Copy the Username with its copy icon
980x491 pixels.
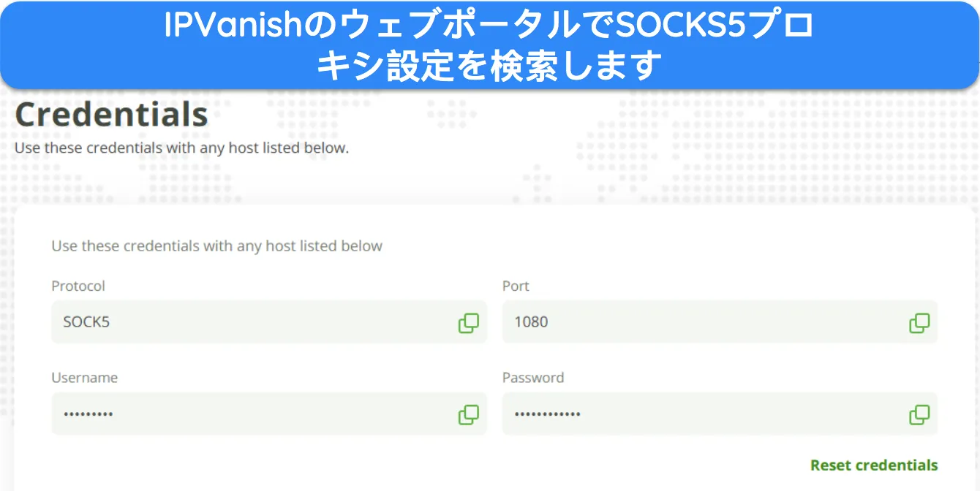click(468, 415)
